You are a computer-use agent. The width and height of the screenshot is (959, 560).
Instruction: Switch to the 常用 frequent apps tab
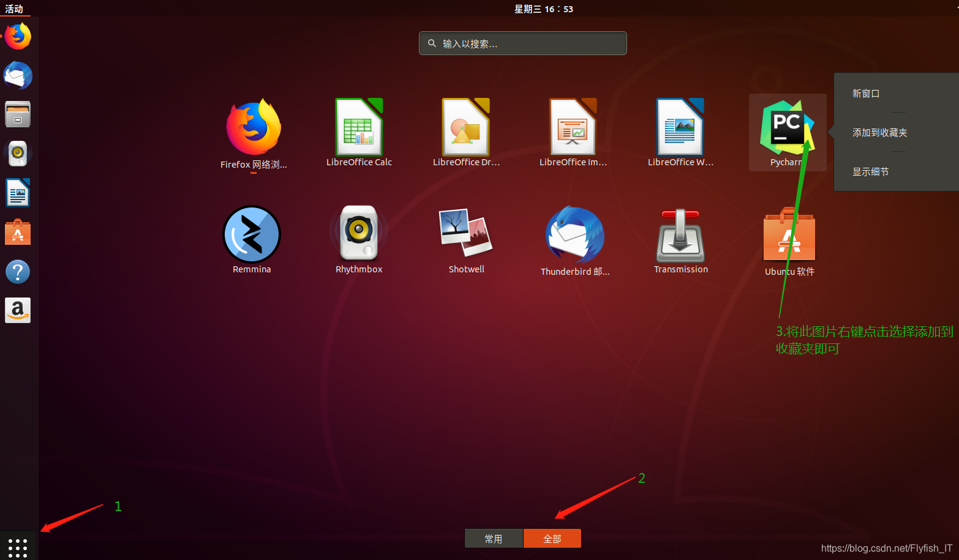coord(494,539)
